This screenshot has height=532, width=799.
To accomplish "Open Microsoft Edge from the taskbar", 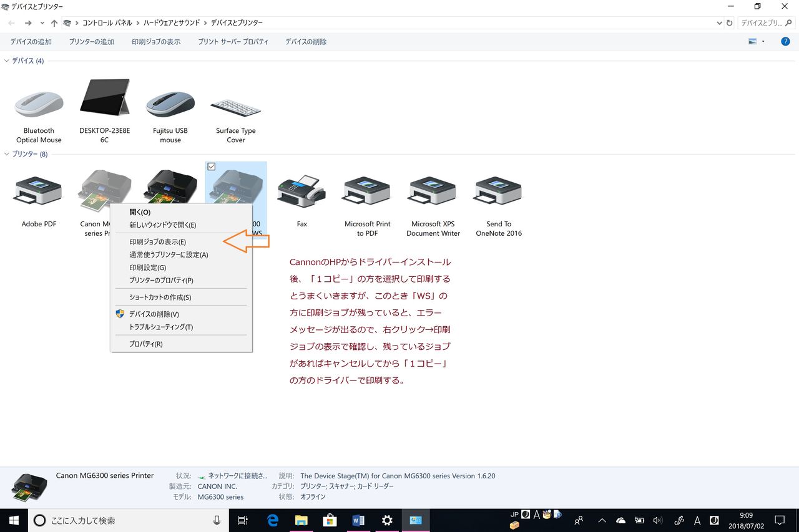I will (272, 520).
